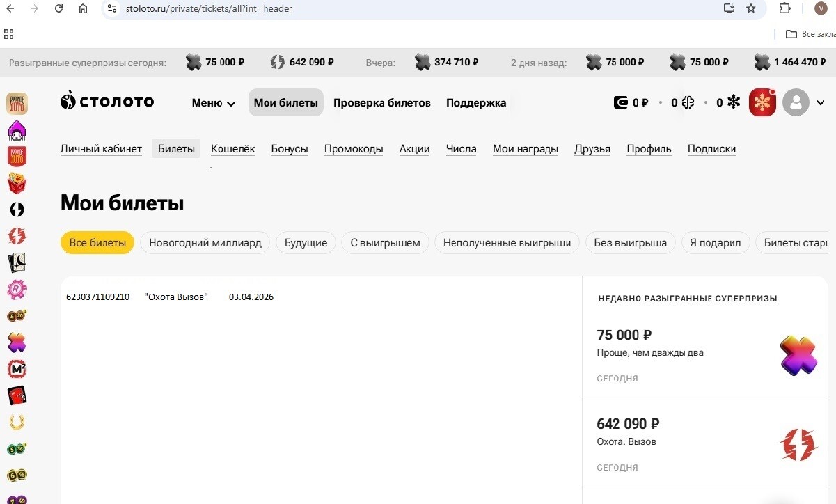Click the site info icon in address bar
Viewport: 836px width, 504px height.
112,8
